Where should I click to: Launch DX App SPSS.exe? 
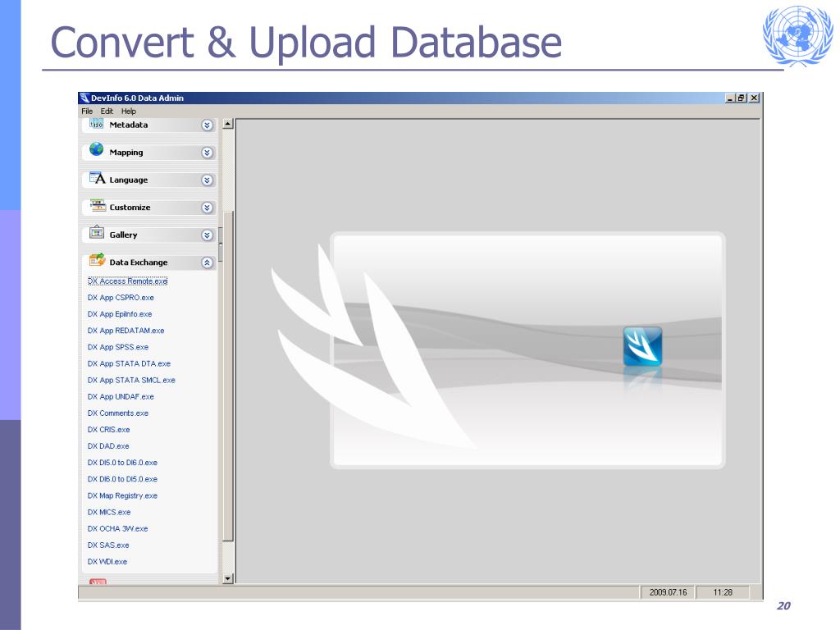[x=118, y=347]
